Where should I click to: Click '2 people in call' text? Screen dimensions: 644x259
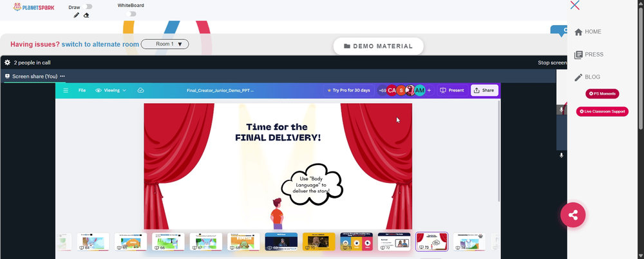32,63
